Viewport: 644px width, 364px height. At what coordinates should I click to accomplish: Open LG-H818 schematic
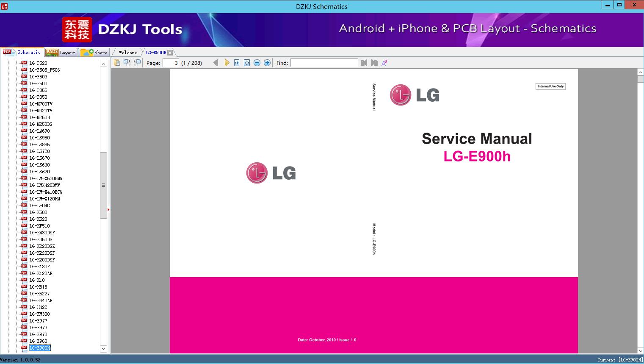38,287
